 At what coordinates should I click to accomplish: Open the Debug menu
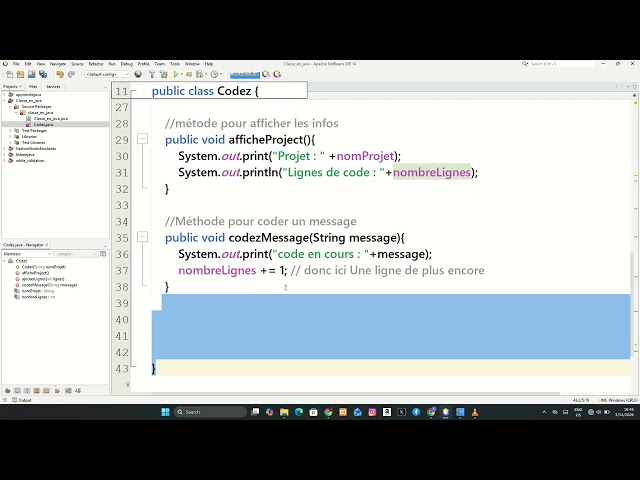point(127,64)
